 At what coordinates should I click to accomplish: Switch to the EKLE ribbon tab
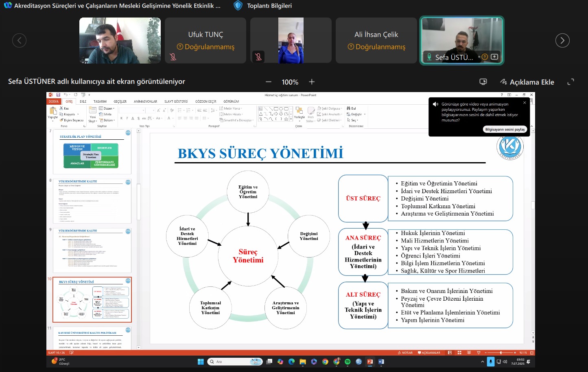click(83, 101)
